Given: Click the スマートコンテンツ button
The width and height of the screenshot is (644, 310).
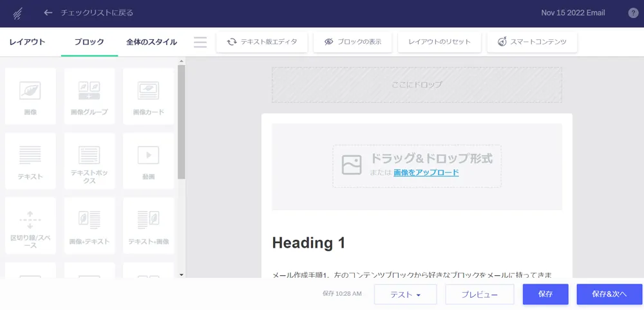Looking at the screenshot, I should (532, 42).
